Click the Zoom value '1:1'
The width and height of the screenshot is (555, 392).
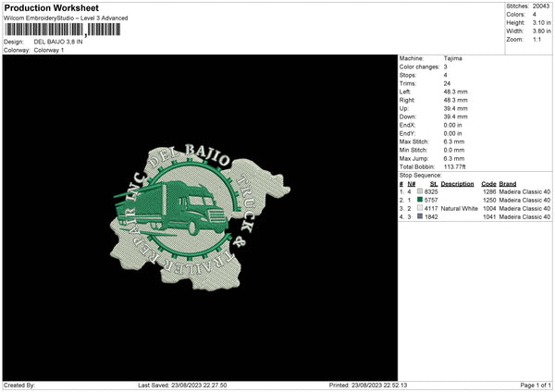point(536,39)
